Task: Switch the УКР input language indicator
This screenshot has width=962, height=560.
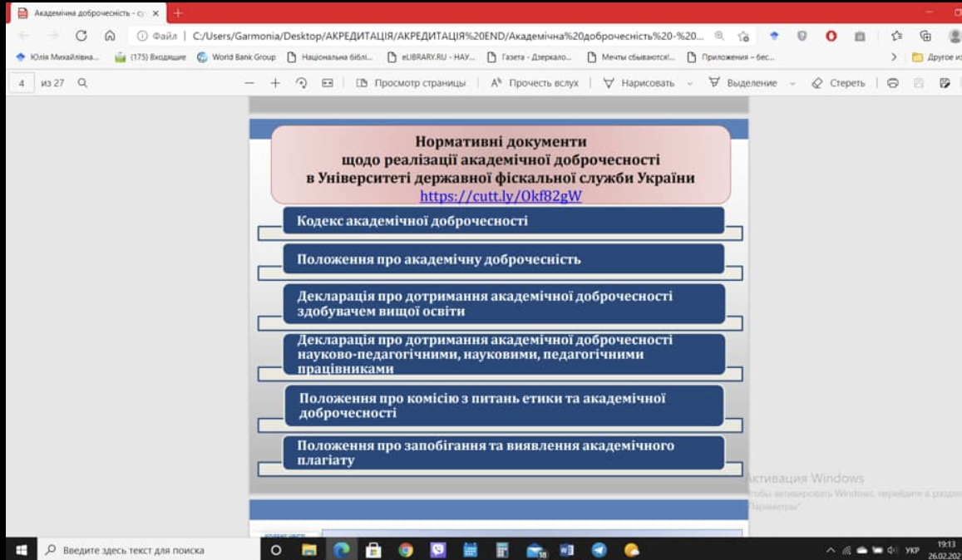Action: pyautogui.click(x=912, y=550)
